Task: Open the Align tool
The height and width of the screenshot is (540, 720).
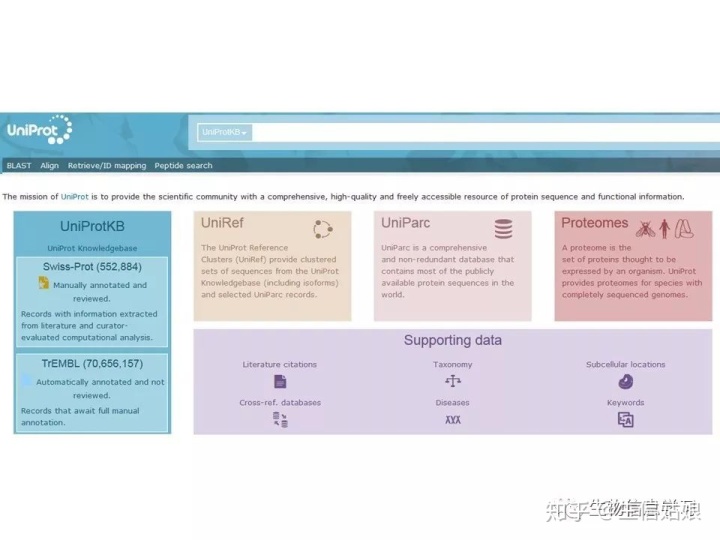Action: point(50,165)
